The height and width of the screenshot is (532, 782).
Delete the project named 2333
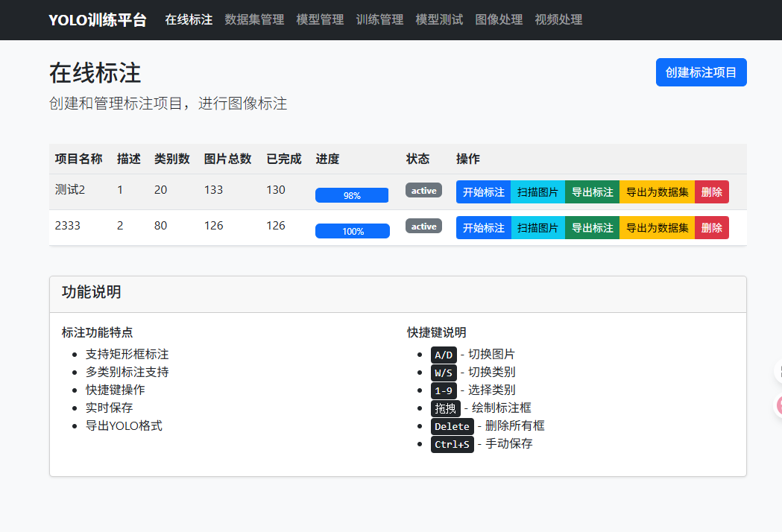711,227
